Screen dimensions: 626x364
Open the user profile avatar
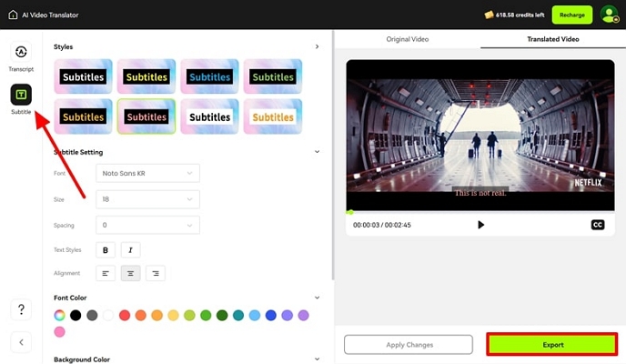609,15
